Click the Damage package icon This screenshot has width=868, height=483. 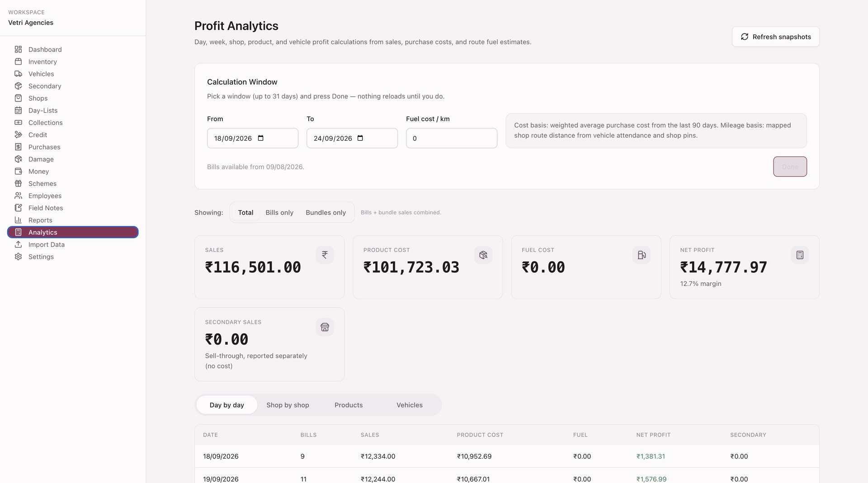pos(18,159)
